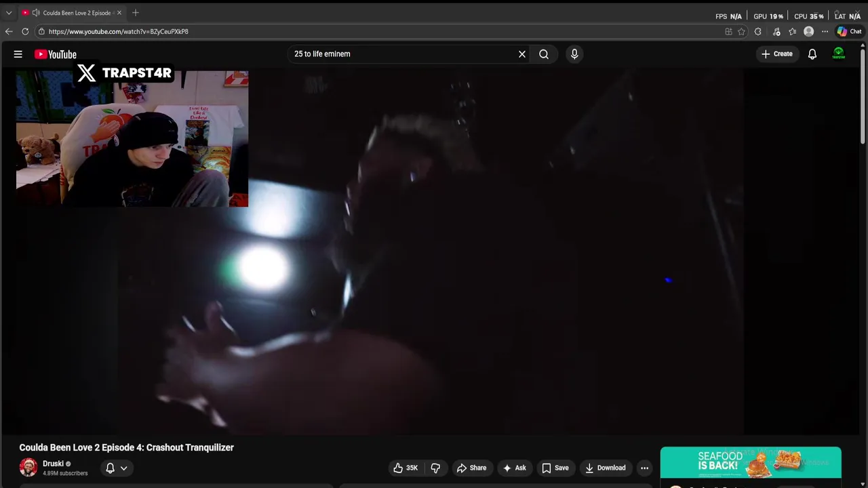Open the account avatar menu on YouTube
This screenshot has height=488, width=868.
839,54
